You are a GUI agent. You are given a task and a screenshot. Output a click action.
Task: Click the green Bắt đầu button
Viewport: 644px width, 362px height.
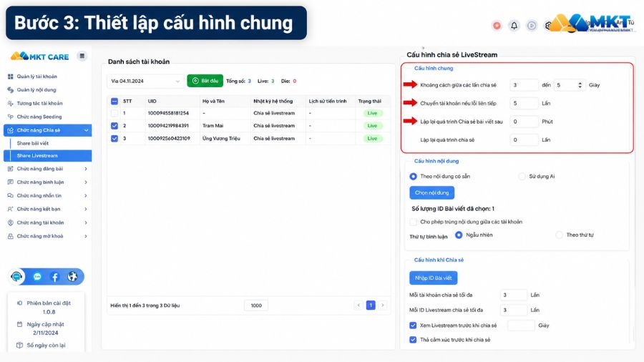click(205, 81)
